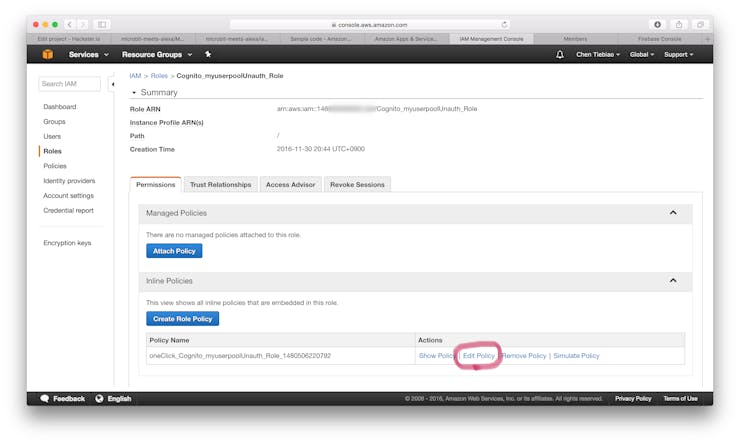Click the English language selector
This screenshot has width=740, height=444.
[119, 399]
